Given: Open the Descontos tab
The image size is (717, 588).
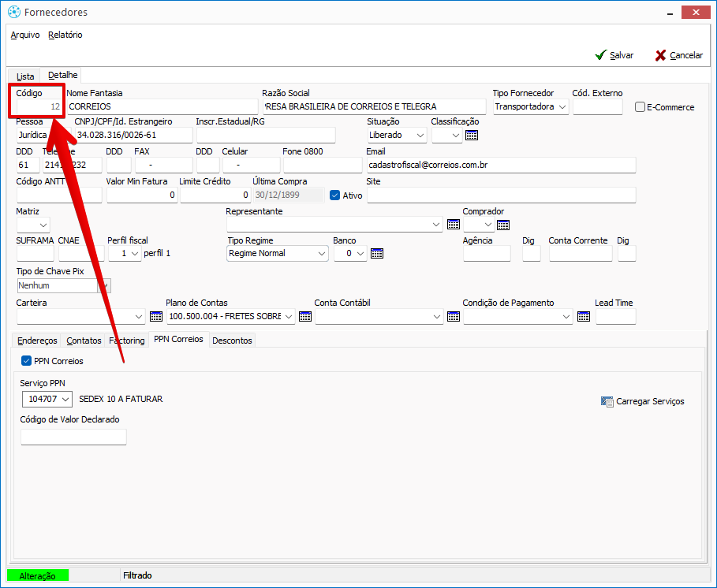Looking at the screenshot, I should click(x=232, y=341).
